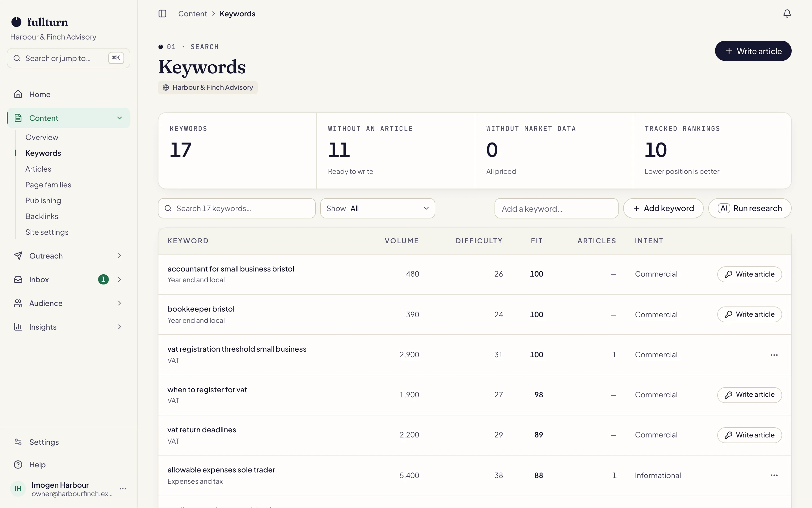Expand the Outreach section chevron
This screenshot has height=508, width=812.
[120, 256]
